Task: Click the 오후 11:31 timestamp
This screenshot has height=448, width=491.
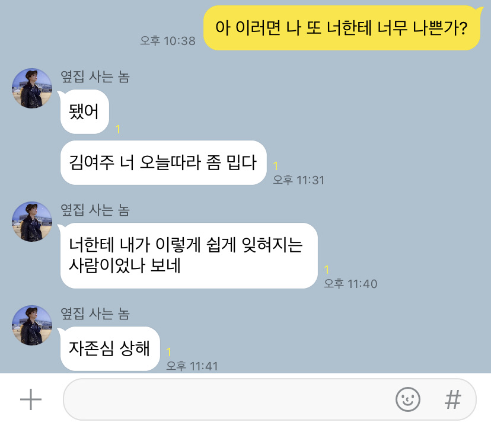Action: tap(298, 180)
